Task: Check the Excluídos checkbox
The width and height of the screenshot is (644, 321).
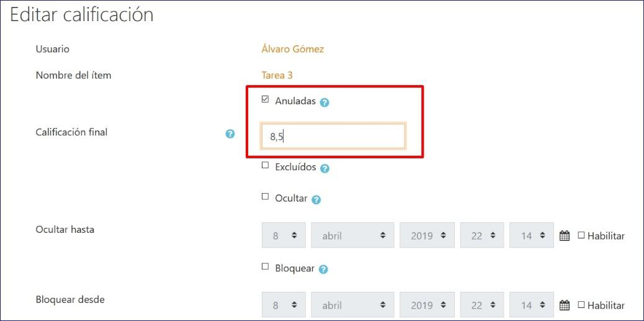Action: pos(266,166)
